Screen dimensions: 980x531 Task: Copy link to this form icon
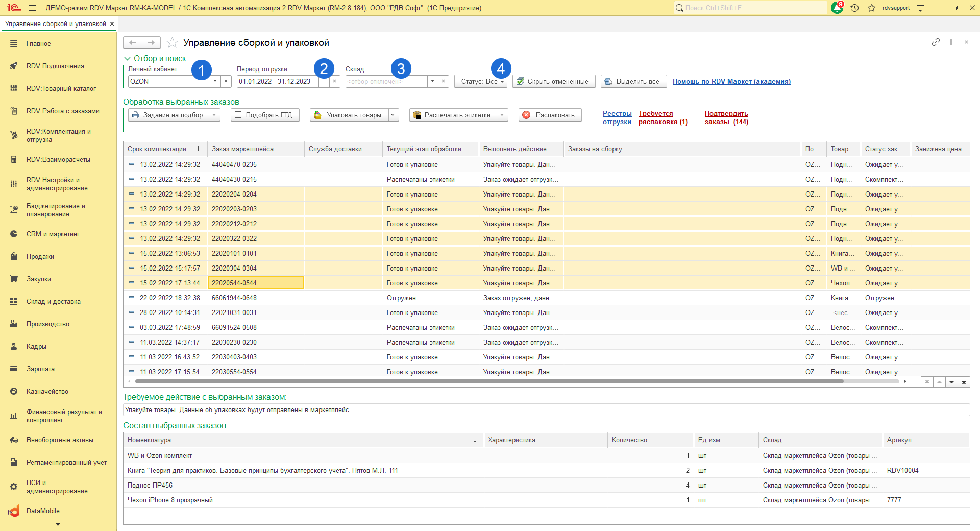[935, 42]
